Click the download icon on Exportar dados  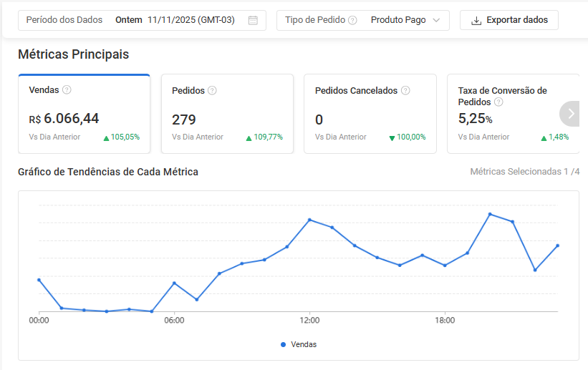476,20
